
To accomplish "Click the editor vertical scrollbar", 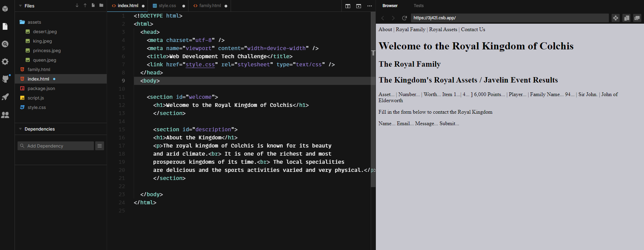I will [373, 99].
